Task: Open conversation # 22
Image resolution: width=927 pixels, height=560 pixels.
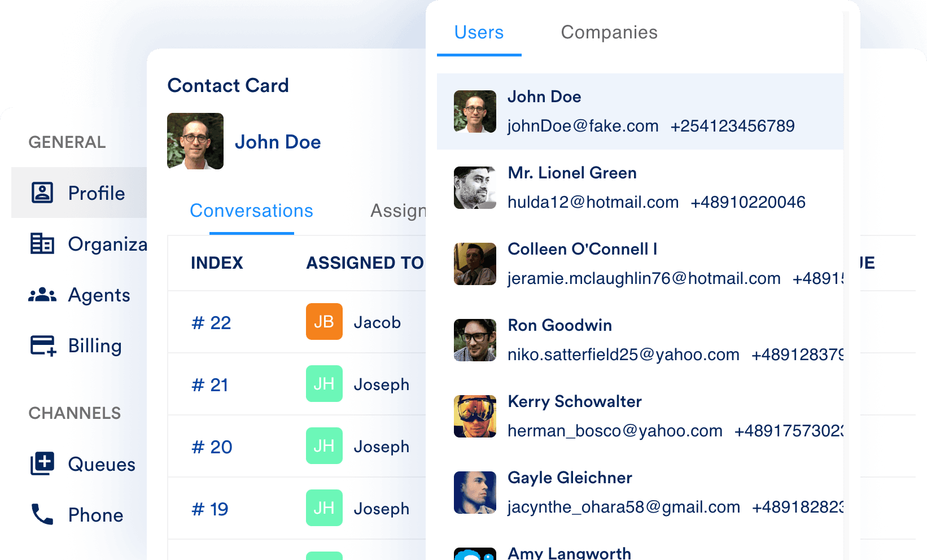Action: click(211, 322)
